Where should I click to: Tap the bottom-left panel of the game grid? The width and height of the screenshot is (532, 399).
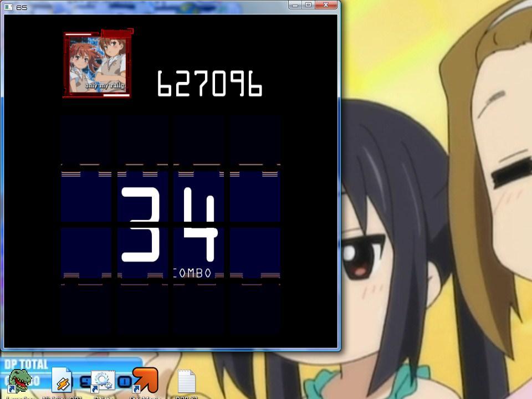click(86, 309)
